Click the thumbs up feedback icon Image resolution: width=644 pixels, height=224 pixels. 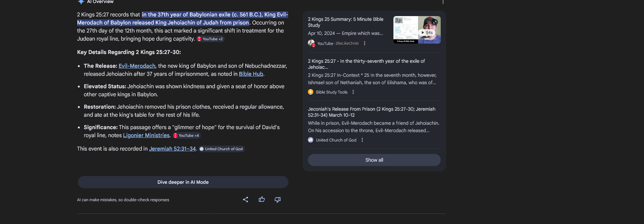coord(262,200)
